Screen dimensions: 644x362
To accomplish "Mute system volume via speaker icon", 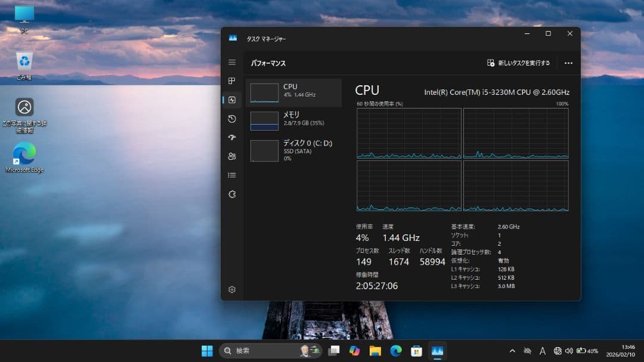I will pyautogui.click(x=568, y=351).
